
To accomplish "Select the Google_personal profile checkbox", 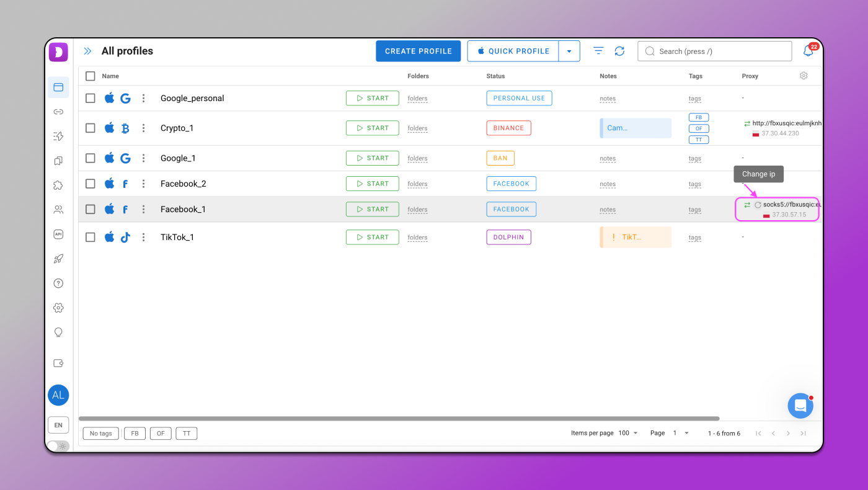I will (x=91, y=98).
